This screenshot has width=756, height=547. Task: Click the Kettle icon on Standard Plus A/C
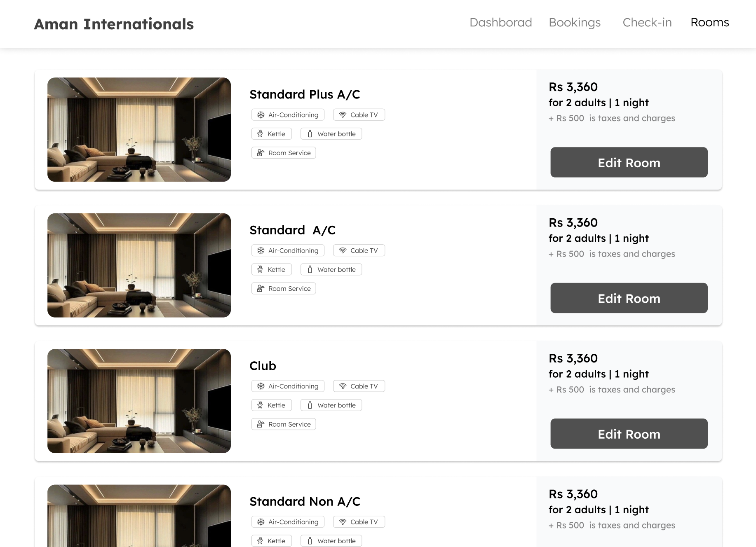[x=260, y=134]
